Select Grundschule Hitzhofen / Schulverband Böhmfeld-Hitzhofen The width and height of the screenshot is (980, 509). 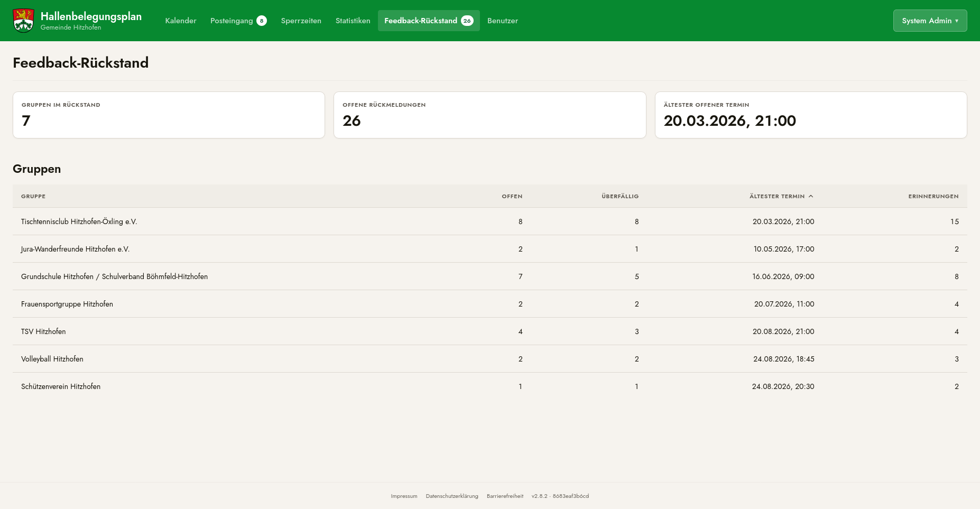(490, 276)
